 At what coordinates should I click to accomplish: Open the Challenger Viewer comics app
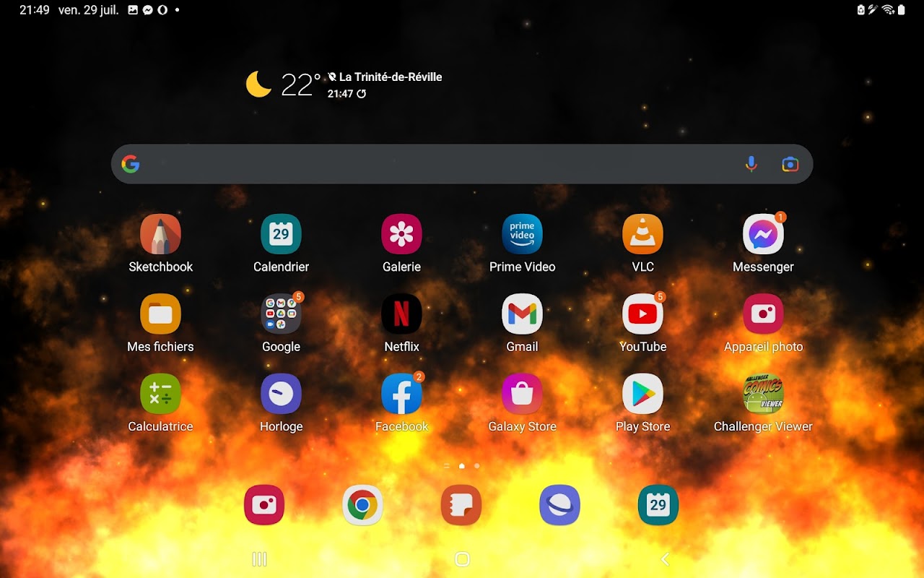click(x=763, y=394)
